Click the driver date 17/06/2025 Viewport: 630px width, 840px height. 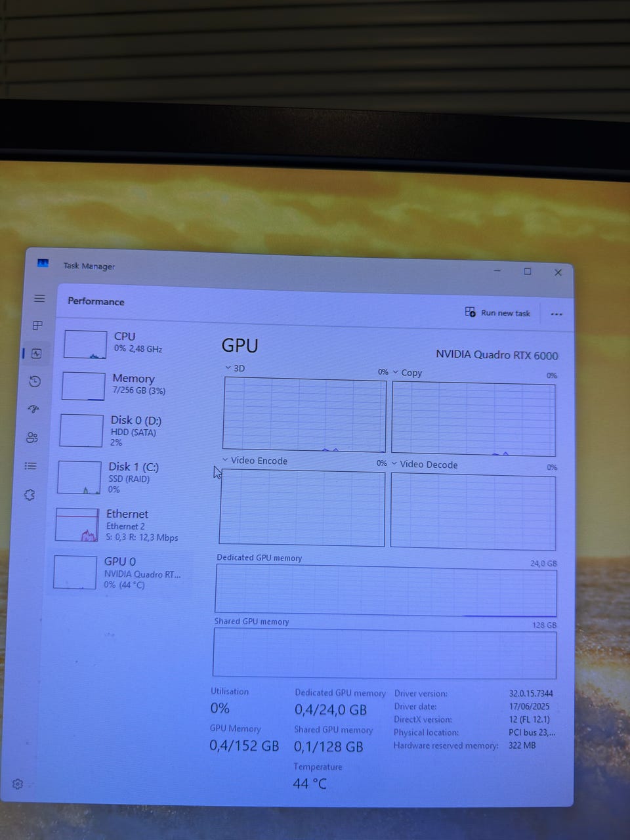(x=529, y=707)
